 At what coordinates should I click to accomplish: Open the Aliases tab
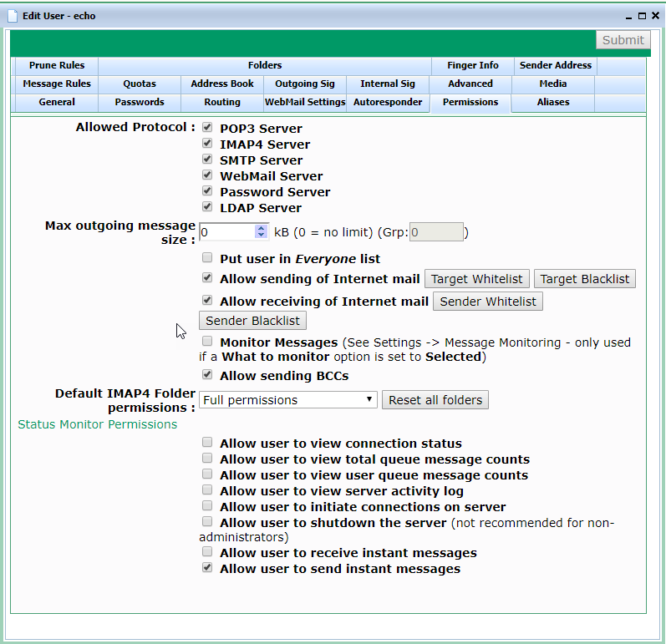click(553, 102)
